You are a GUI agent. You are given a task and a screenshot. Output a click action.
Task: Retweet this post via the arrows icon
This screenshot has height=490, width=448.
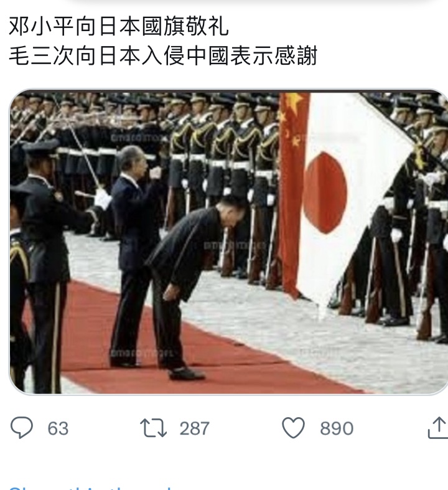(153, 428)
